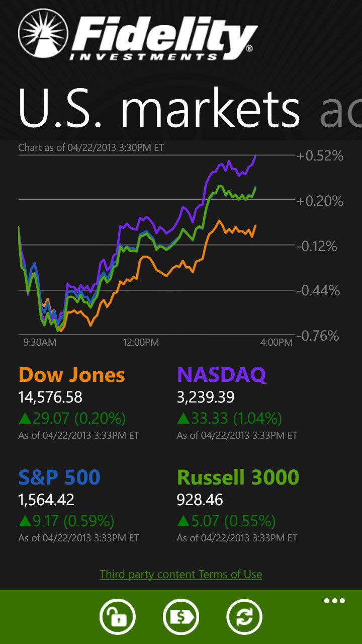
Task: Click green up arrow beside S&P 500 change
Action: (25, 521)
